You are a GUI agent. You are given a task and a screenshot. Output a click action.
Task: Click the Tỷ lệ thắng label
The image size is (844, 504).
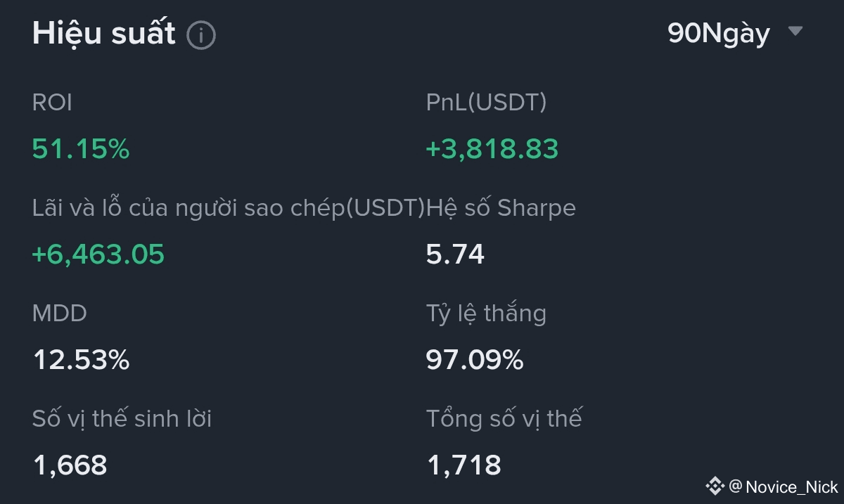[x=486, y=314]
